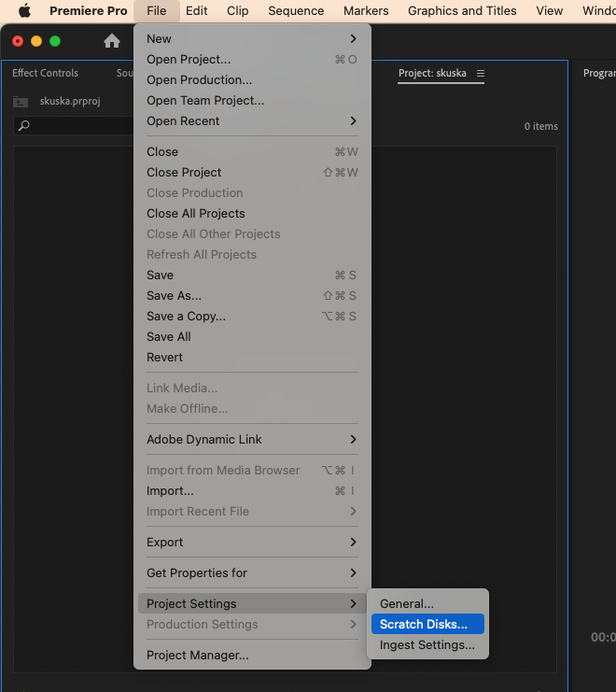Open Ingest Settings from the submenu

pyautogui.click(x=427, y=644)
